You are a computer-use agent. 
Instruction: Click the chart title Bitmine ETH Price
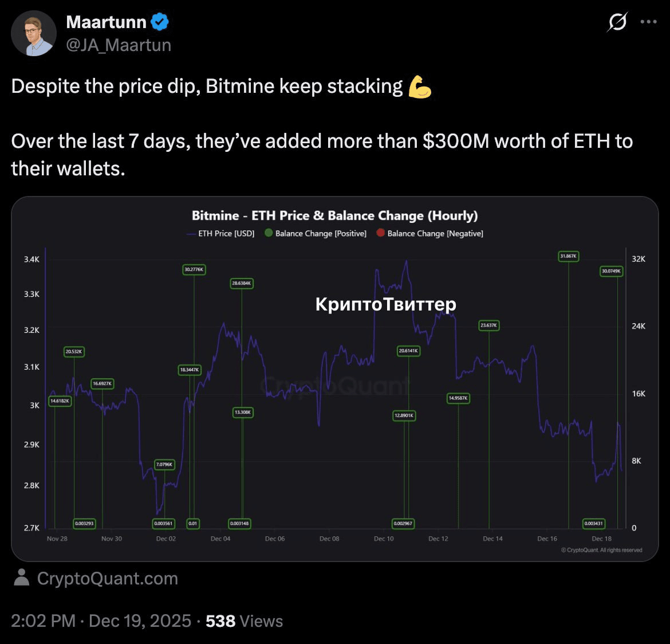[334, 215]
